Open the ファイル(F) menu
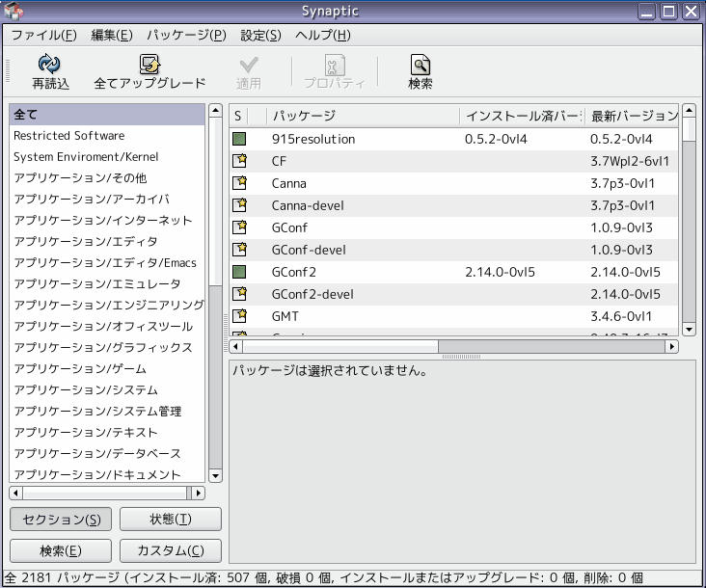This screenshot has width=706, height=588. coord(43,35)
